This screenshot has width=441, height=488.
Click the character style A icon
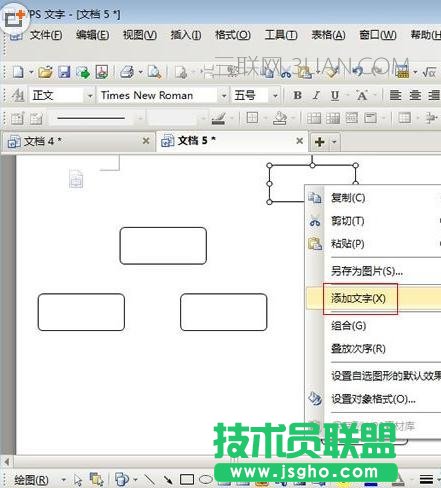[361, 96]
